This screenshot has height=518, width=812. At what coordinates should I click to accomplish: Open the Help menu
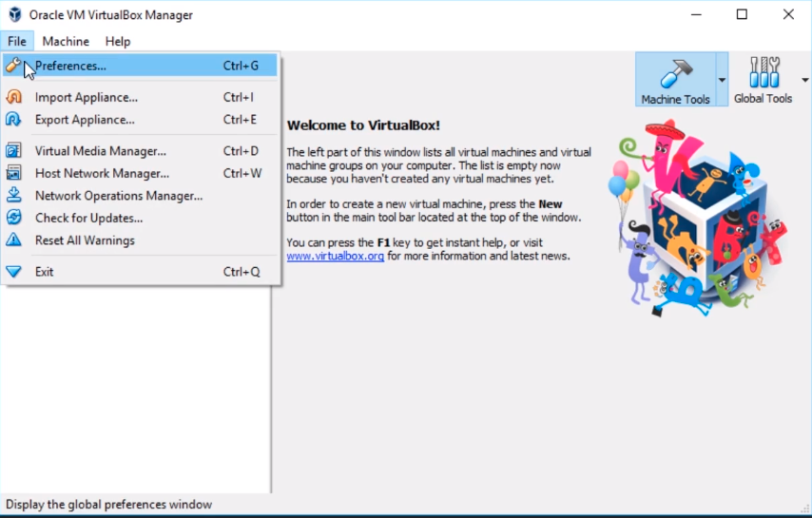[x=118, y=41]
